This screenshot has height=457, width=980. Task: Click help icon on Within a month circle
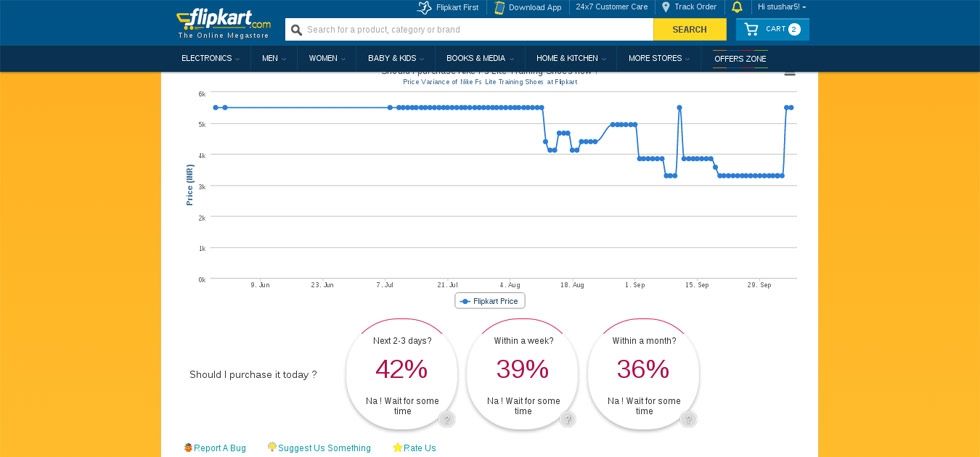(x=689, y=419)
